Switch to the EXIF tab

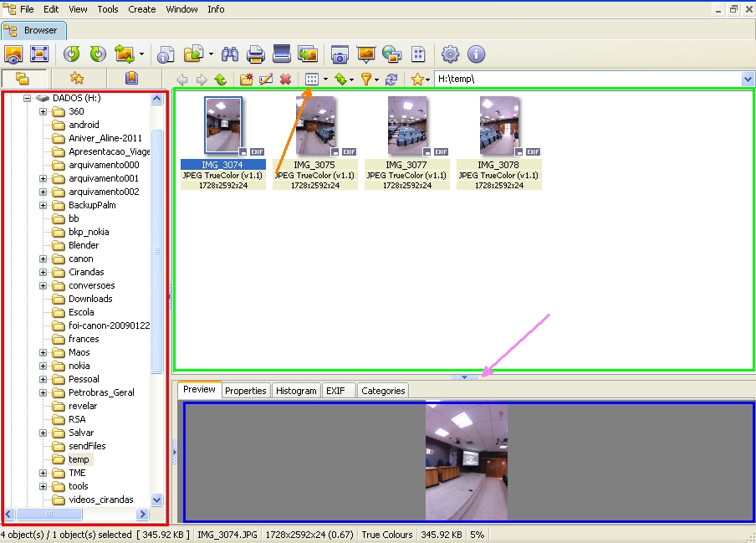tap(335, 391)
